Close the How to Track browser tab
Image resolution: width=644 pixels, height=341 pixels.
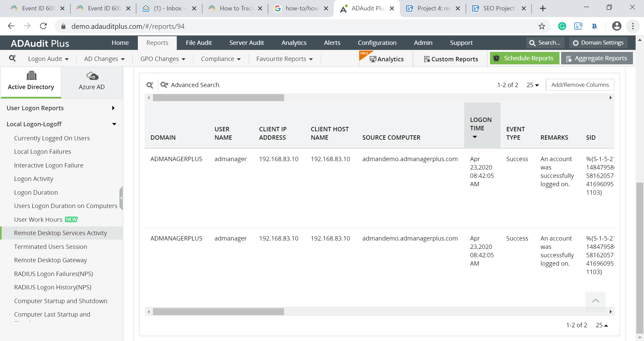pyautogui.click(x=260, y=8)
